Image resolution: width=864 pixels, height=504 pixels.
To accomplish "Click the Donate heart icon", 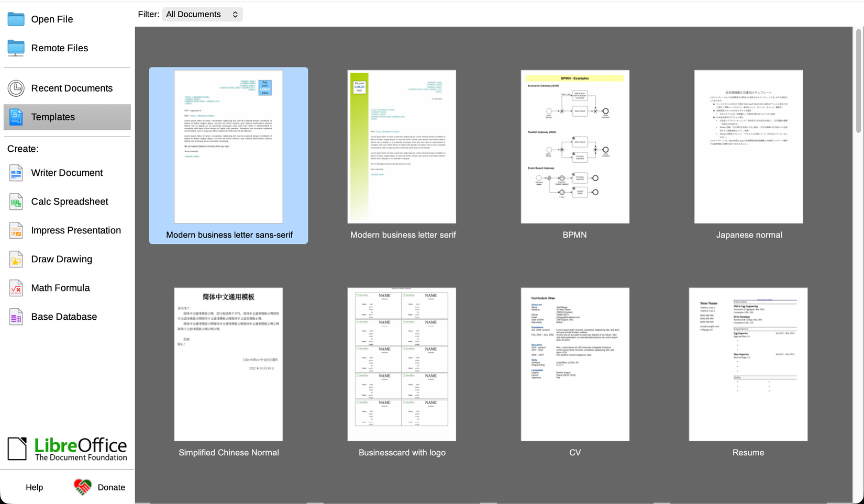I will pyautogui.click(x=81, y=487).
